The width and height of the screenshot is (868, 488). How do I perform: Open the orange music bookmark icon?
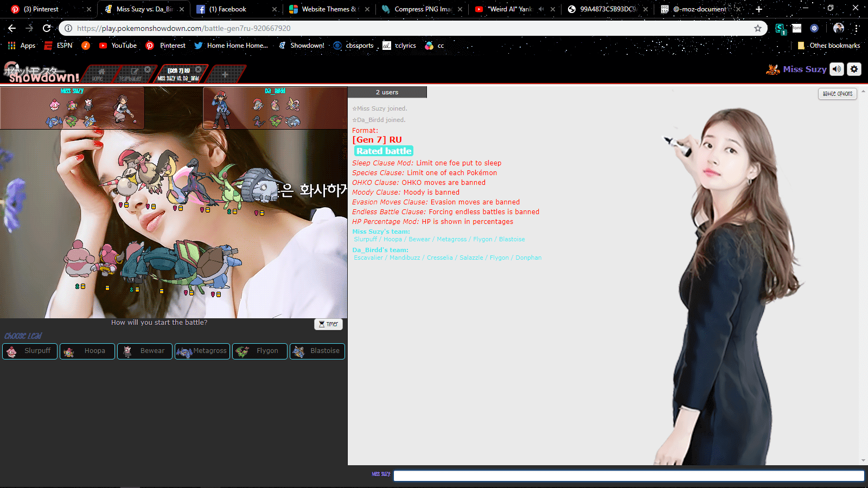tap(86, 46)
